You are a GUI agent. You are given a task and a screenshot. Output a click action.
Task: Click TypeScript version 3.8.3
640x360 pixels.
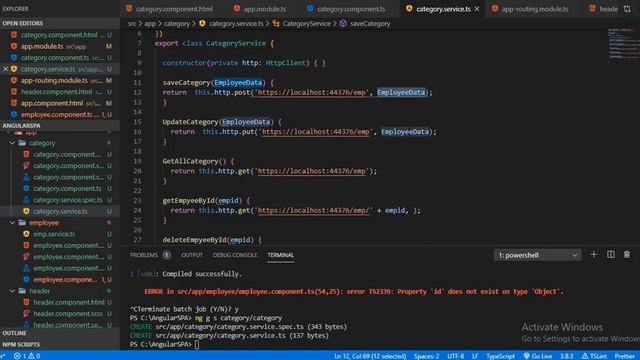pyautogui.click(x=566, y=356)
